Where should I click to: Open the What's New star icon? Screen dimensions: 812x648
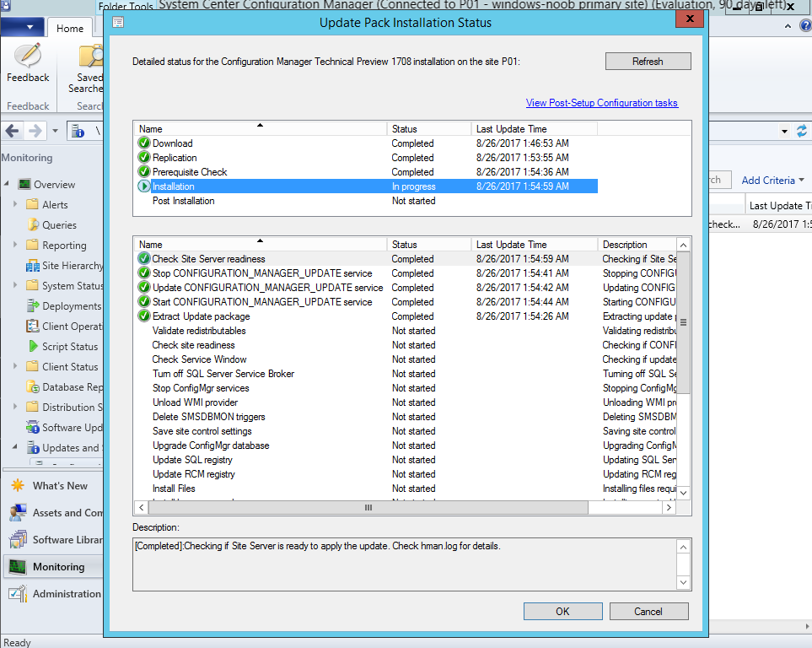click(x=18, y=485)
